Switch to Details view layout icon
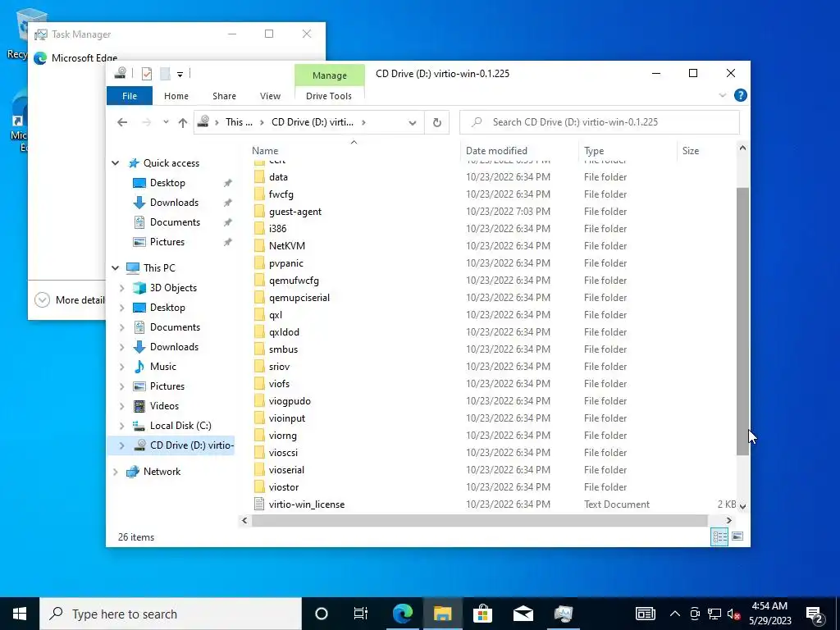This screenshot has height=630, width=840. pyautogui.click(x=719, y=536)
